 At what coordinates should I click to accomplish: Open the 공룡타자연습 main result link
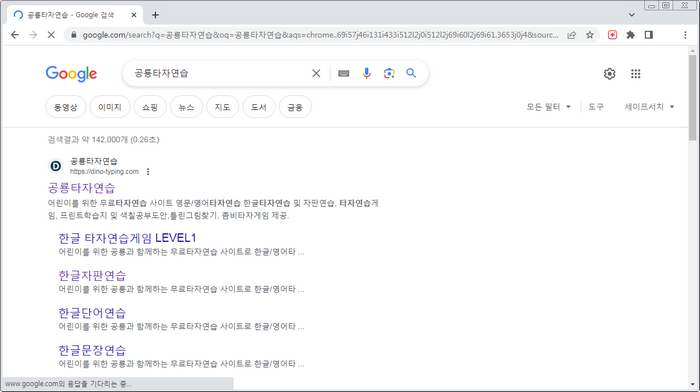[x=81, y=188]
